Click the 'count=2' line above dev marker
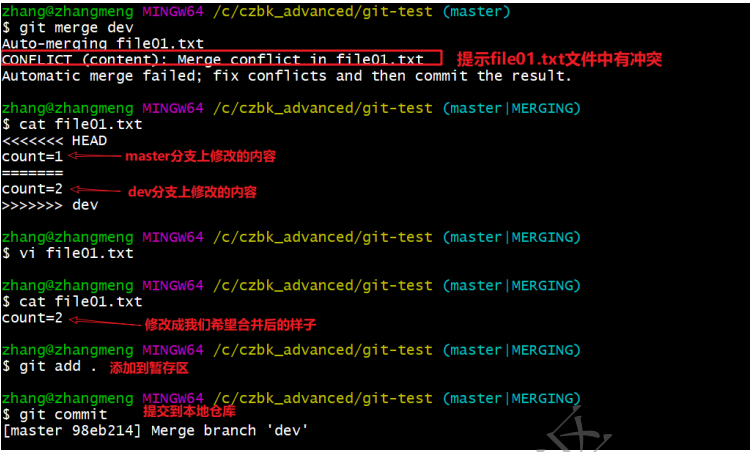The height and width of the screenshot is (452, 752). 32,189
